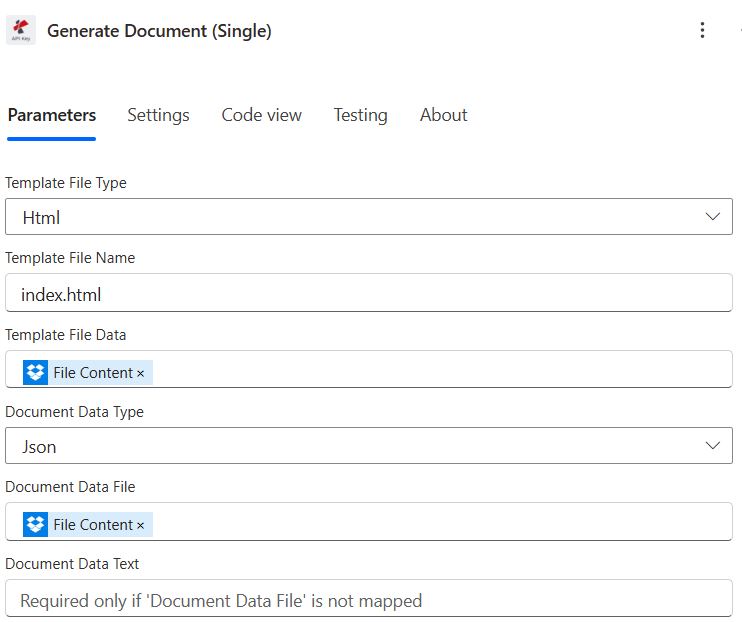Click into the Document Data Text field
742x622 pixels.
point(368,601)
